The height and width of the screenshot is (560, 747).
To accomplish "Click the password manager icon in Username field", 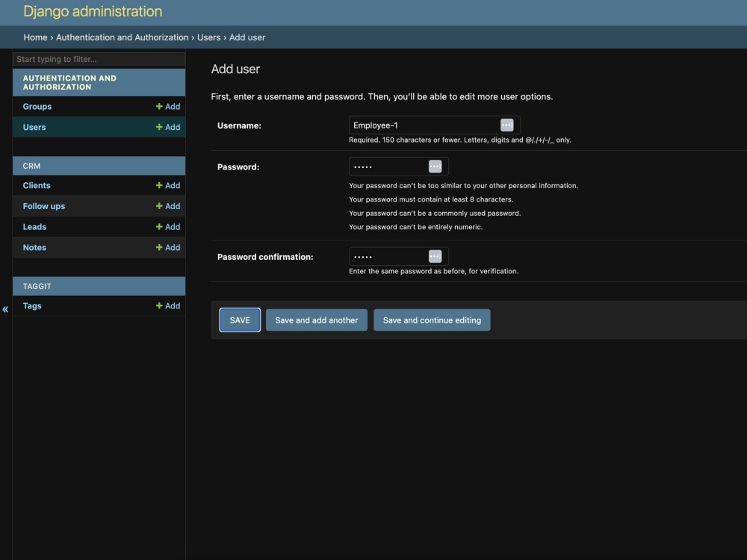I will [506, 125].
